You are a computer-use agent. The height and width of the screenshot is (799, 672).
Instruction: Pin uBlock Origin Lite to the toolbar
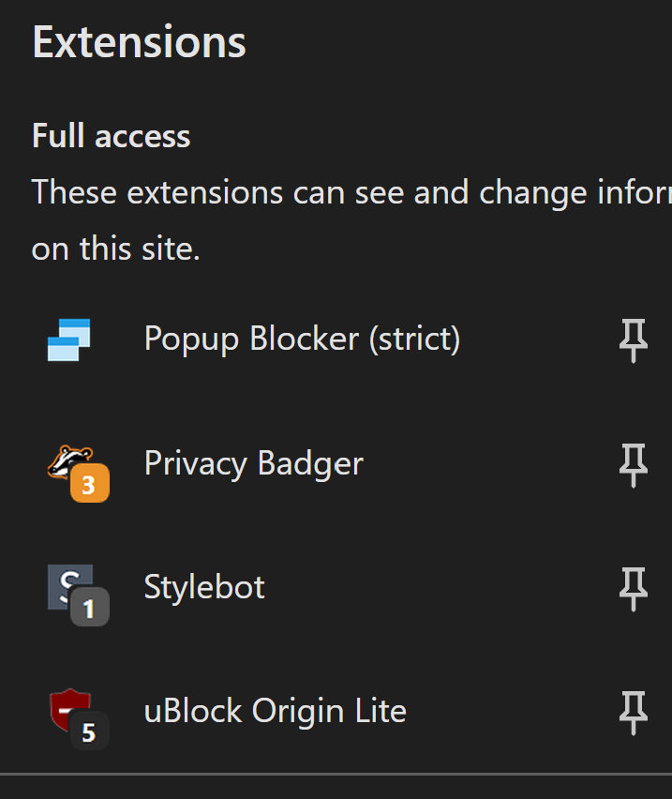tap(634, 711)
